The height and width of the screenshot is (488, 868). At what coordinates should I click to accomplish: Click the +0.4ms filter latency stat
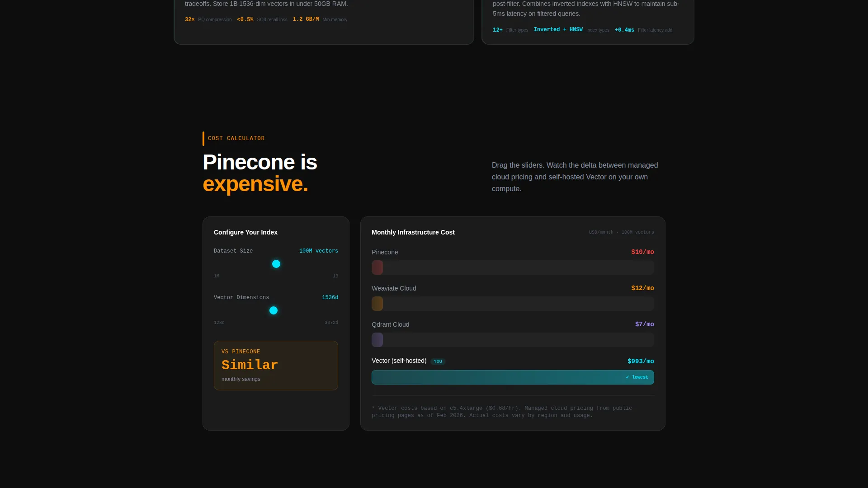(x=643, y=30)
